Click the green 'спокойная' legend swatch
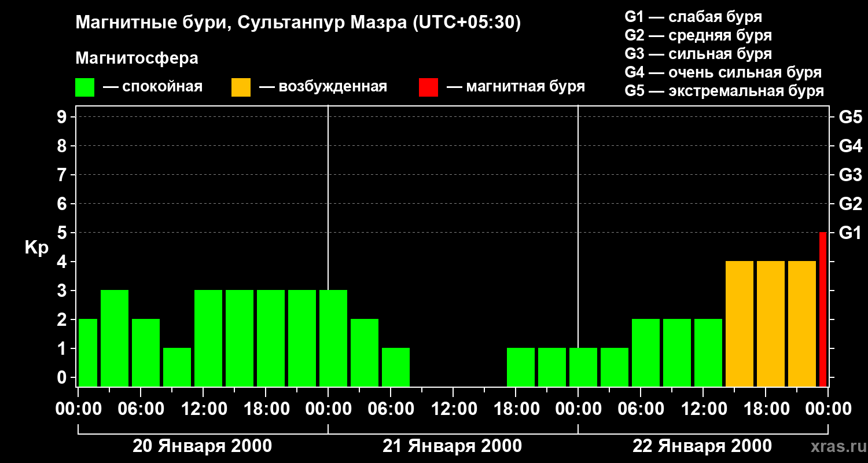The width and height of the screenshot is (868, 463). point(84,87)
